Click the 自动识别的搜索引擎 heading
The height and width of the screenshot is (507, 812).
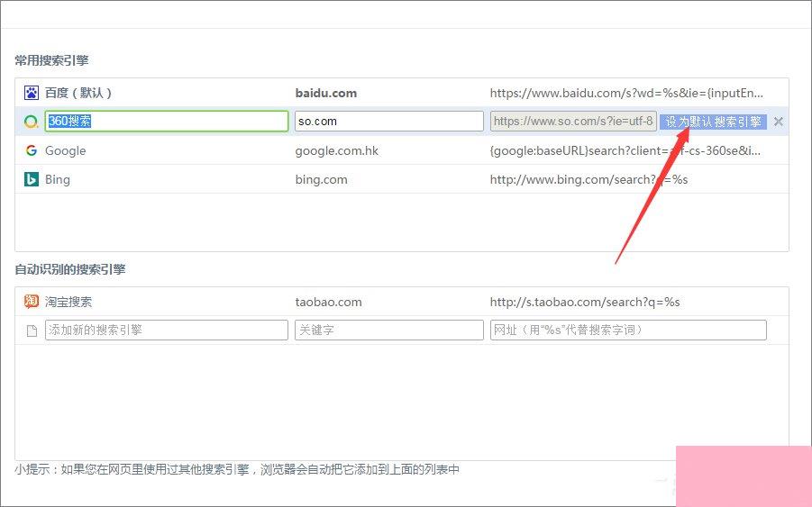[x=70, y=269]
